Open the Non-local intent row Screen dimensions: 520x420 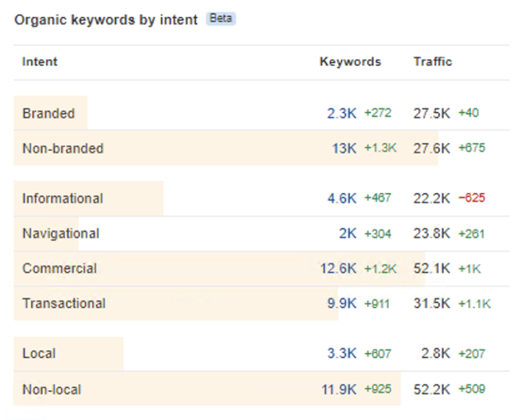(x=52, y=390)
